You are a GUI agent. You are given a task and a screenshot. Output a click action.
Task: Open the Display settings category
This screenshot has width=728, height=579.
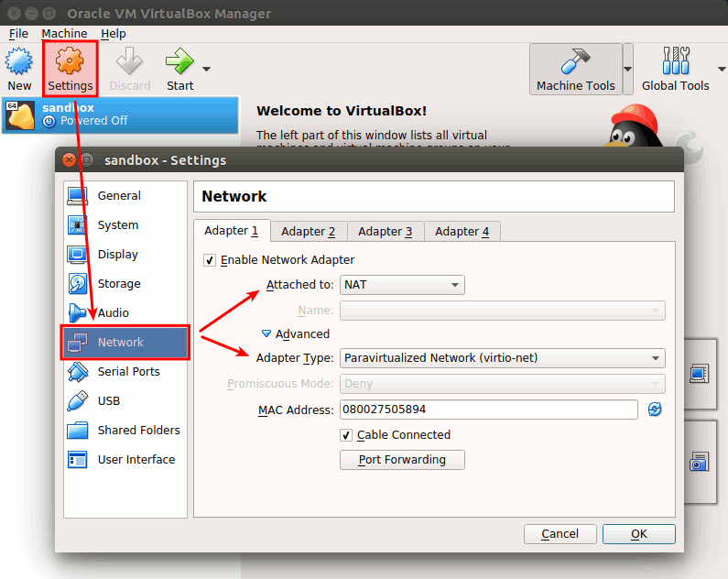coord(125,255)
